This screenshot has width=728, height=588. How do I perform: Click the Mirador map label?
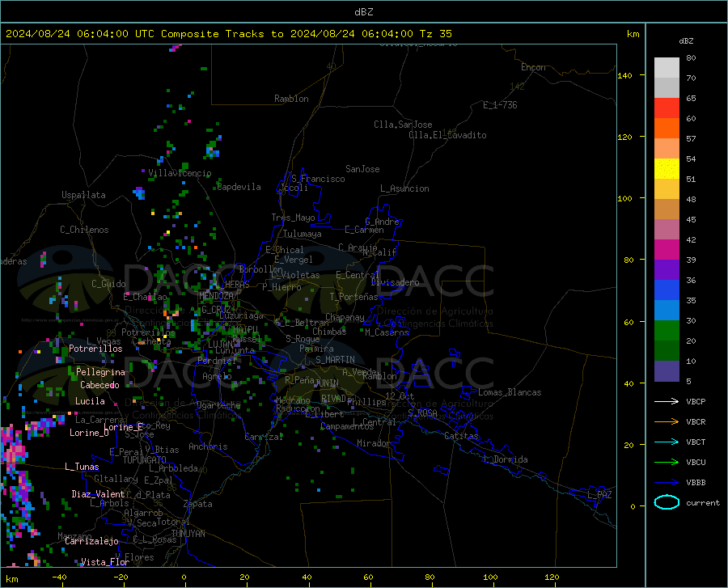coord(374,444)
